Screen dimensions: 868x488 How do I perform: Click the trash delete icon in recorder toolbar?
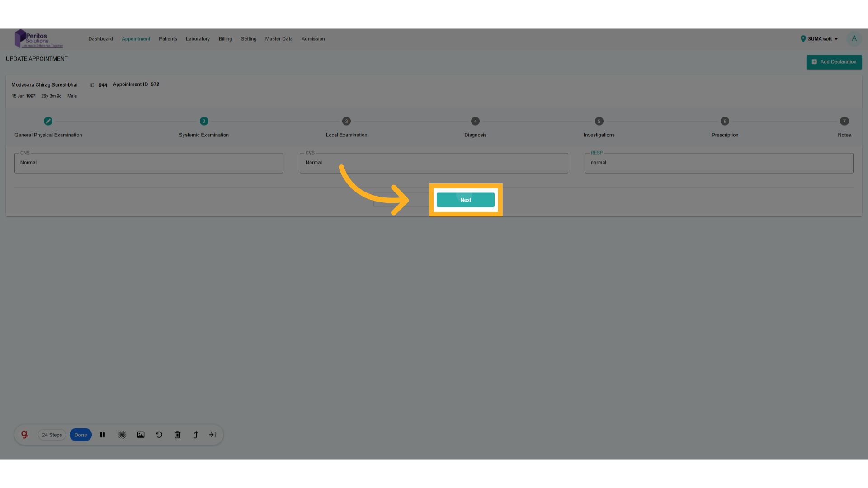pos(177,435)
